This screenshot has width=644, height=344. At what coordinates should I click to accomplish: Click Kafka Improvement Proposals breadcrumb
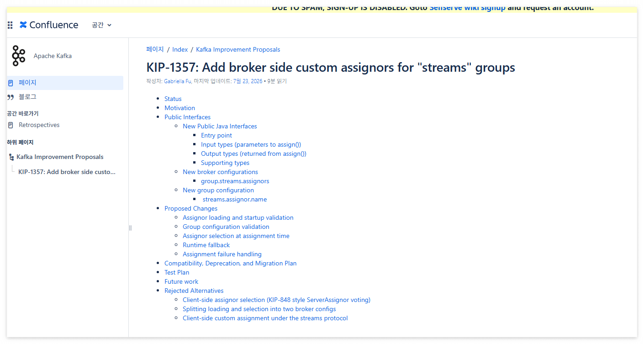tap(238, 49)
